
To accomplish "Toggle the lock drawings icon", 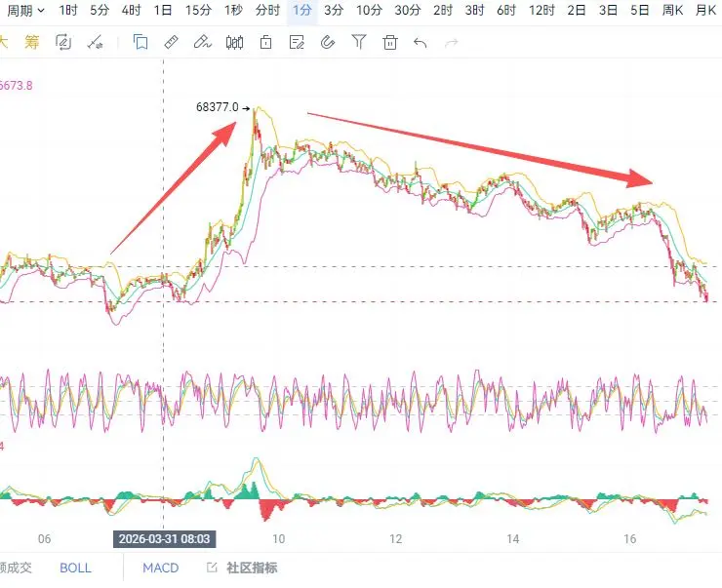I will click(265, 42).
